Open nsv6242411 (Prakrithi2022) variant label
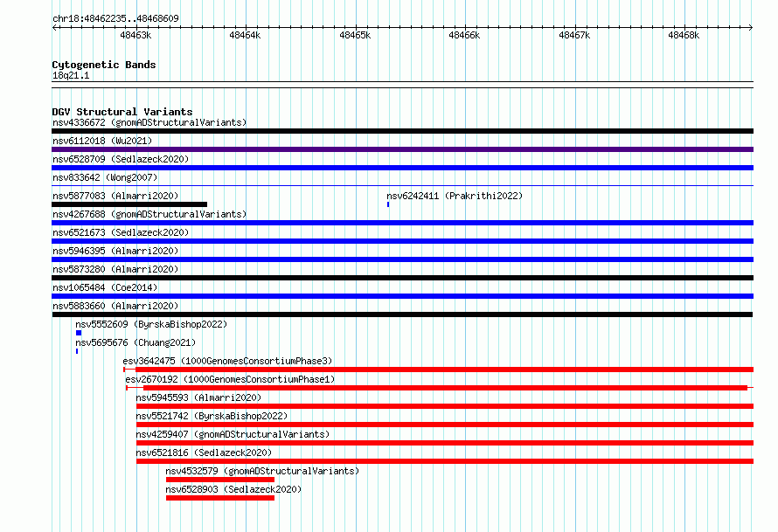Viewport: 778px width, 532px height. click(x=455, y=196)
